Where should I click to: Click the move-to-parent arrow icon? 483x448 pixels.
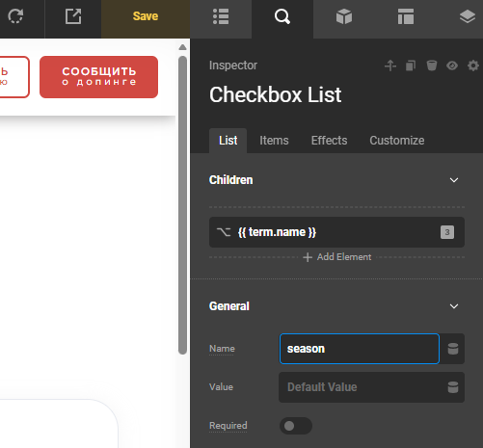[390, 66]
